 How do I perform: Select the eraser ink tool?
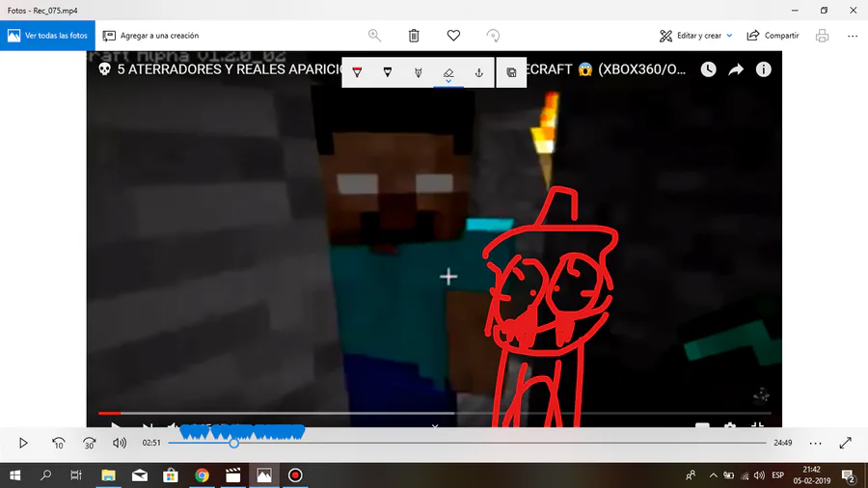tap(448, 72)
